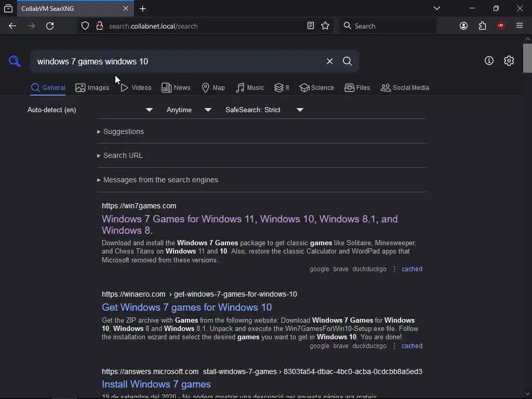List all tabs with the chevron
Screen dimensions: 532x399
[x=436, y=8]
